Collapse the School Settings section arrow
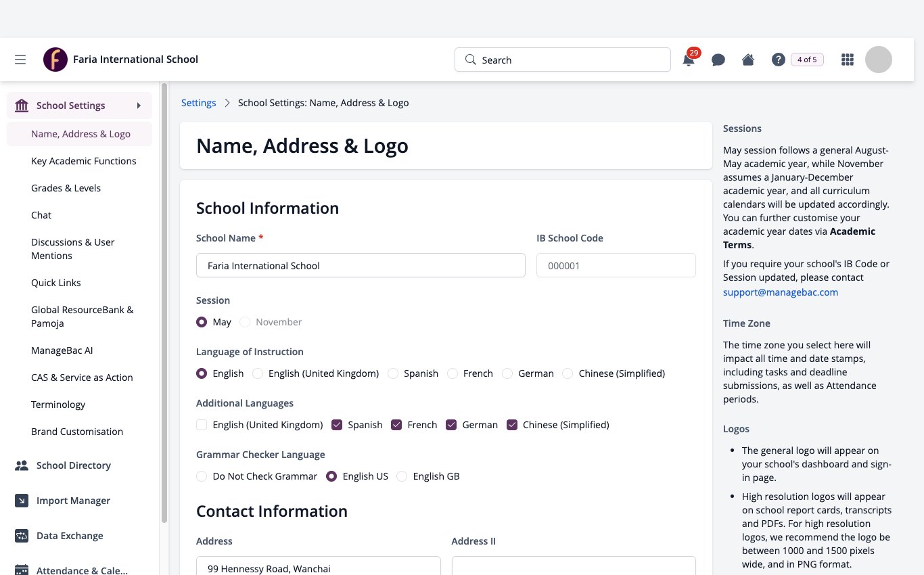The image size is (924, 575). (x=139, y=106)
